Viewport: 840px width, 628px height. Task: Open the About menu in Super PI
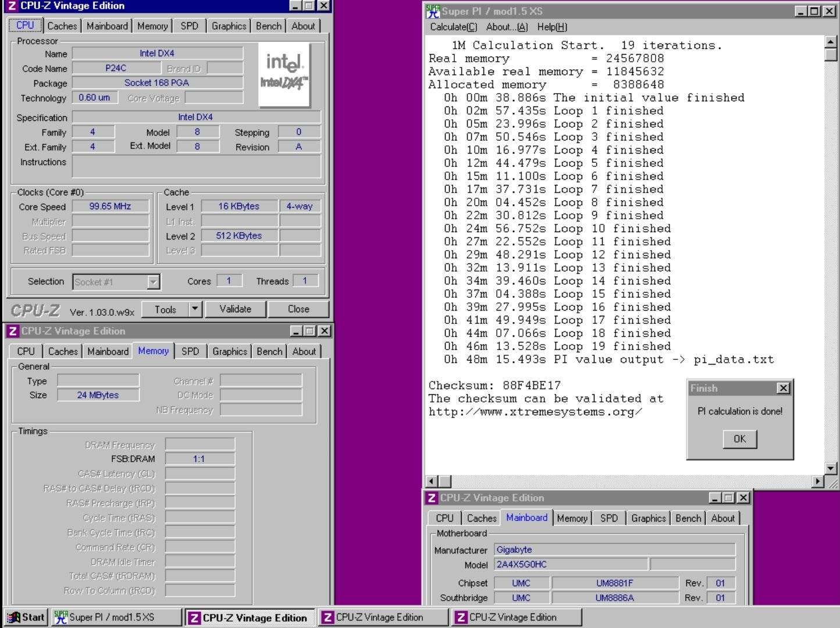pos(507,27)
